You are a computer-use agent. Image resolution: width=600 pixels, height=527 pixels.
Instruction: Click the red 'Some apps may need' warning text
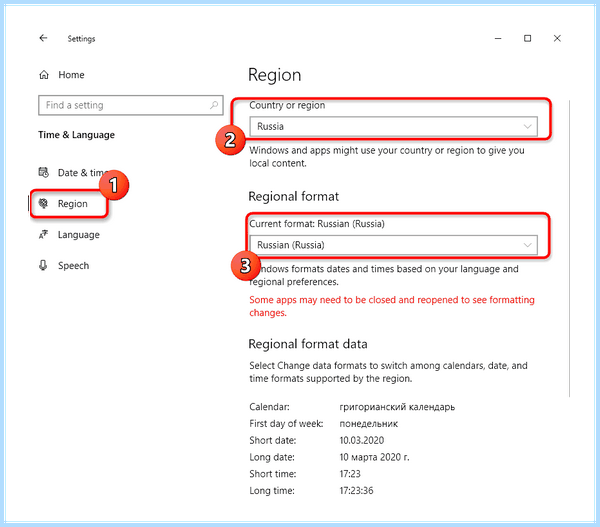(392, 306)
